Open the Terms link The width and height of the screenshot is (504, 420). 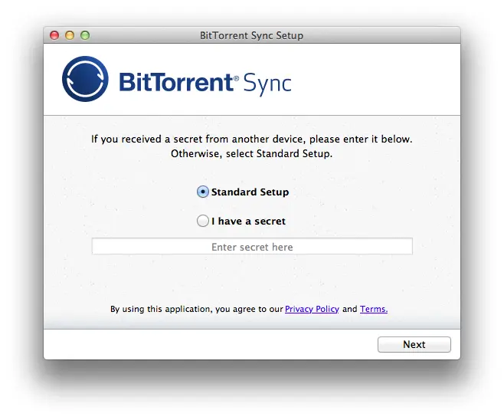coord(374,309)
